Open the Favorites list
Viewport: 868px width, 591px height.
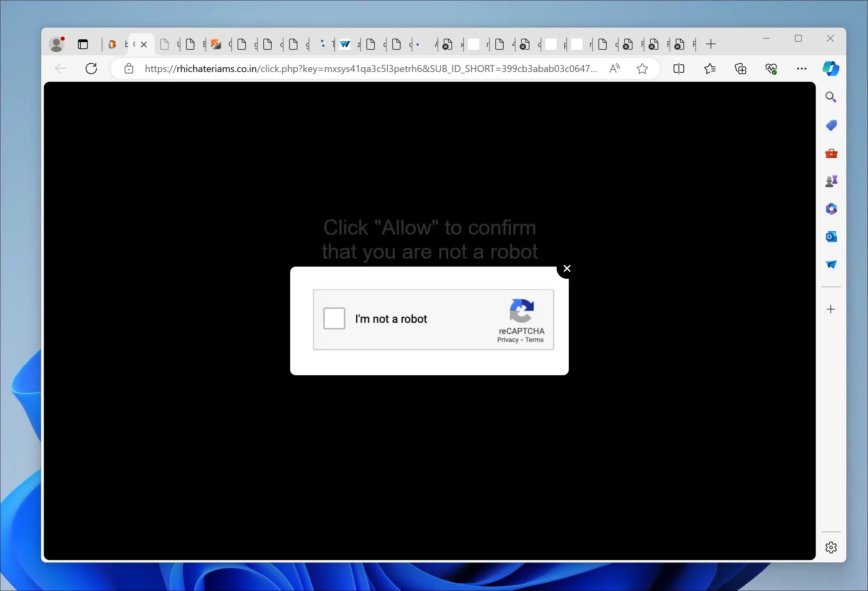pos(710,69)
